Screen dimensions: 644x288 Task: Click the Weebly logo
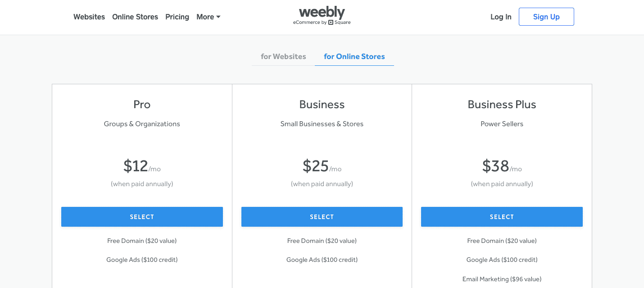point(322,13)
